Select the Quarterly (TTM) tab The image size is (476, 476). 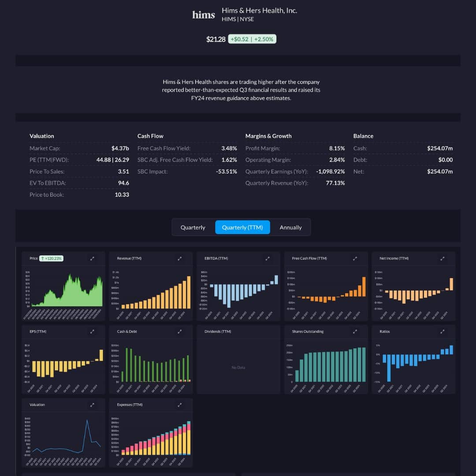pyautogui.click(x=242, y=227)
